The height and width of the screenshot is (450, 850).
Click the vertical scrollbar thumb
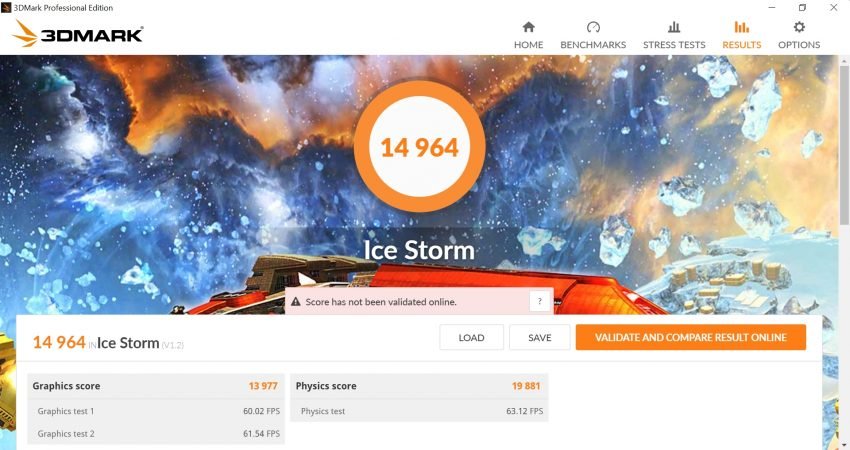[x=845, y=143]
